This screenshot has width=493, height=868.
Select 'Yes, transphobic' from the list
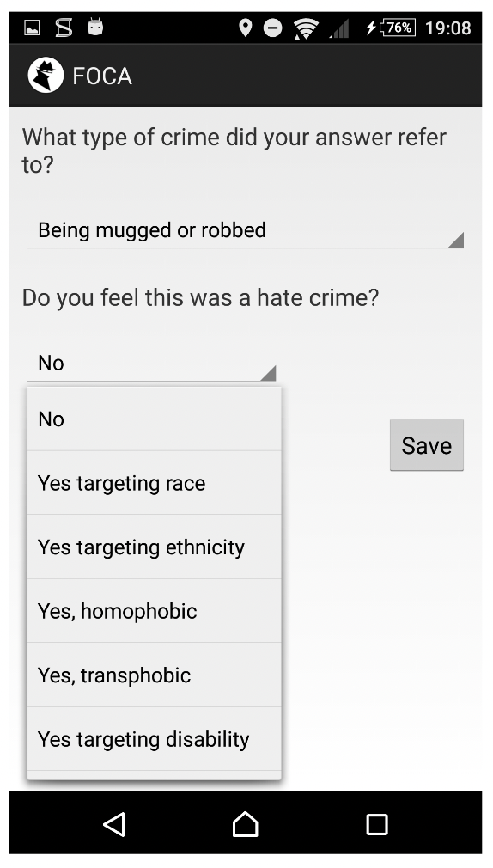point(155,675)
